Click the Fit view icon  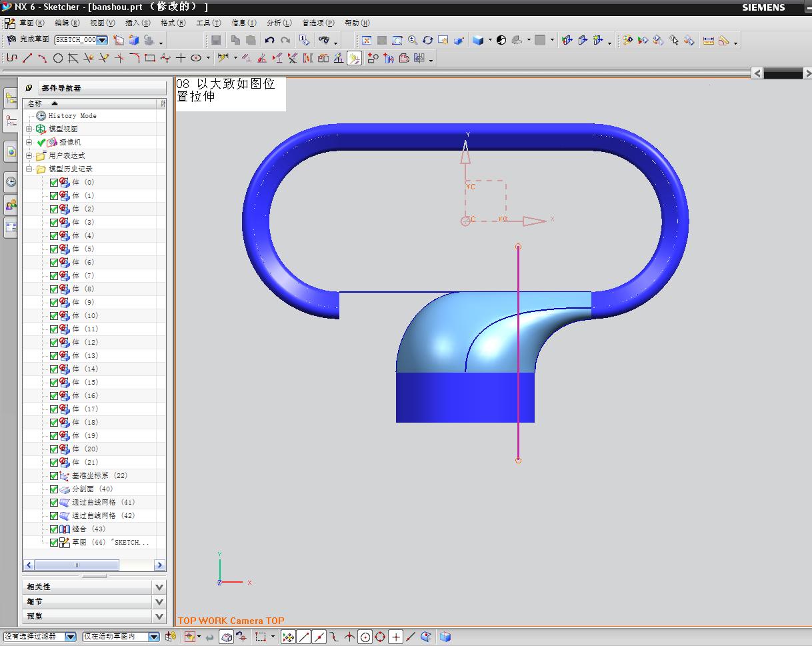pyautogui.click(x=366, y=41)
